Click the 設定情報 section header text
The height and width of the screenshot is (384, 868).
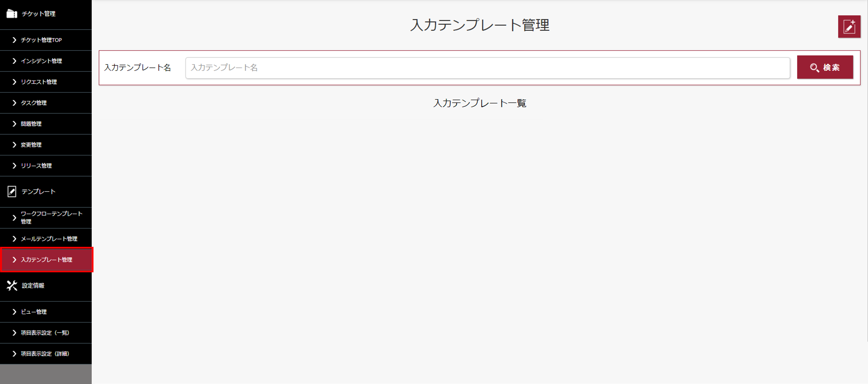[33, 286]
